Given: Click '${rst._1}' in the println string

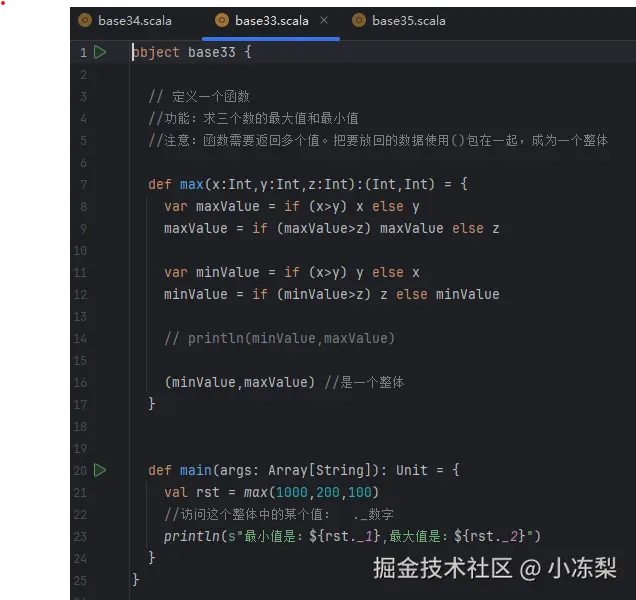Looking at the screenshot, I should [344, 537].
